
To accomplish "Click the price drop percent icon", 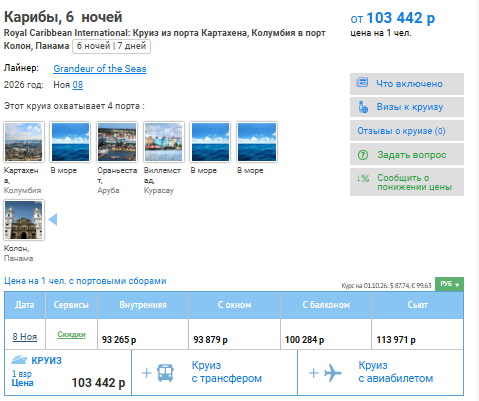I will coord(363,179).
